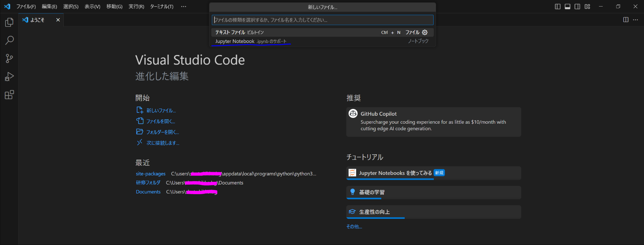The image size is (644, 245).
Task: Click the folder icon beside フォルダーを開く
Action: coord(140,132)
